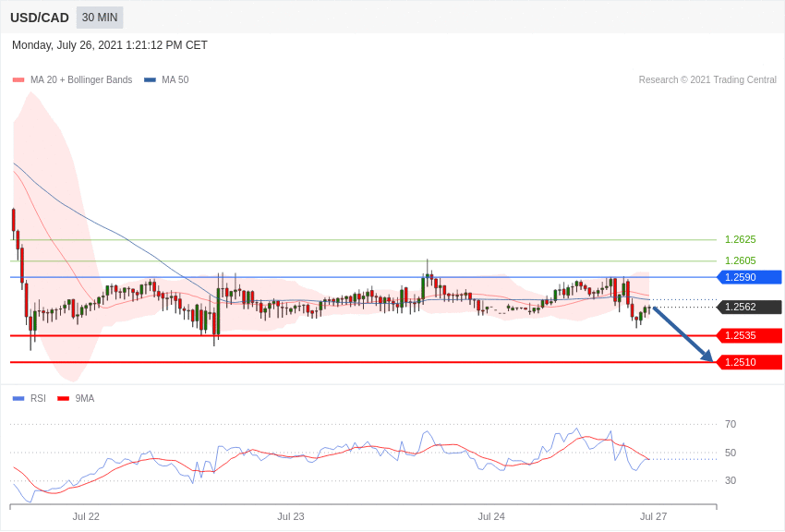The height and width of the screenshot is (532, 785).
Task: Click the 'Jul 24' date axis label
Action: [x=491, y=516]
